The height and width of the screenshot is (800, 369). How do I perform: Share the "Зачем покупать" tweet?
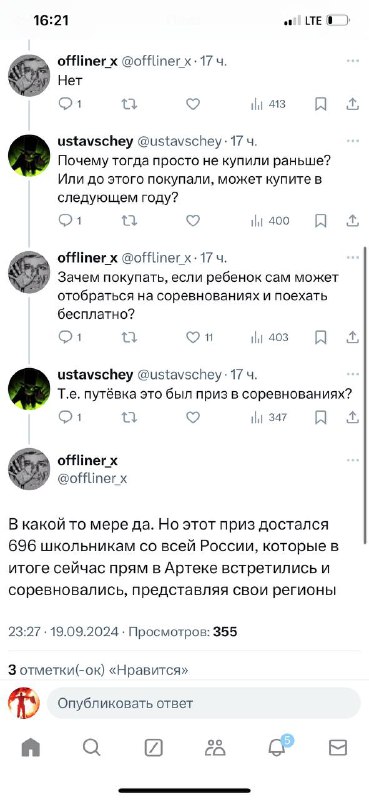click(353, 337)
